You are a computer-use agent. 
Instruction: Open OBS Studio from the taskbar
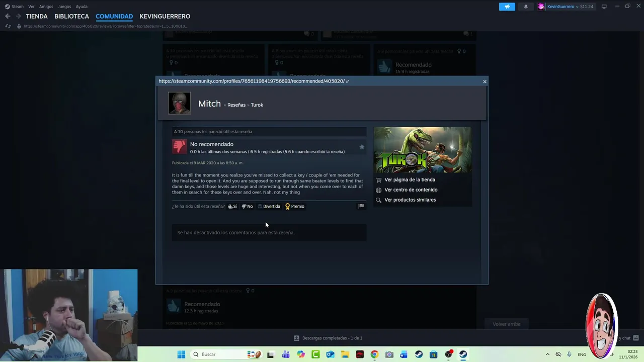pyautogui.click(x=448, y=354)
